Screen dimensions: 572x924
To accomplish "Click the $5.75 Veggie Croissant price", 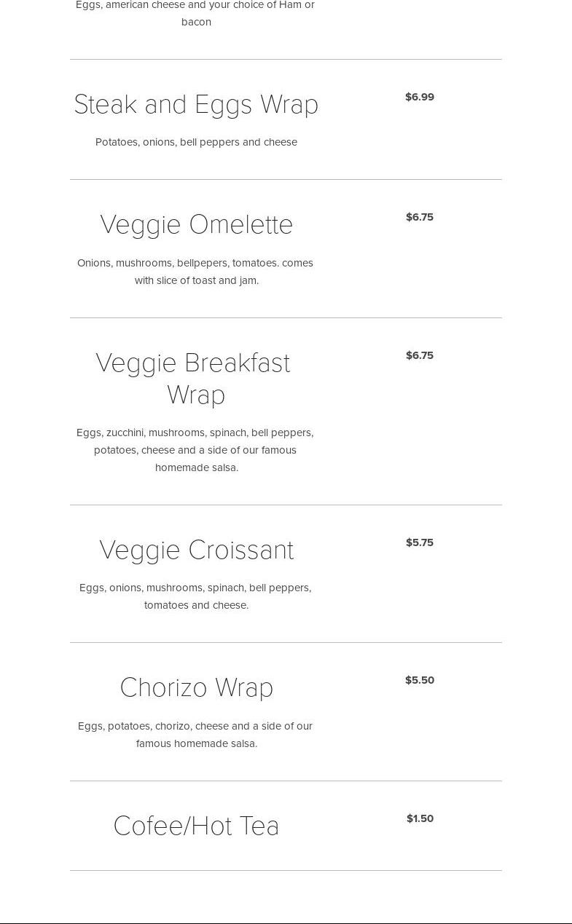I will (420, 542).
